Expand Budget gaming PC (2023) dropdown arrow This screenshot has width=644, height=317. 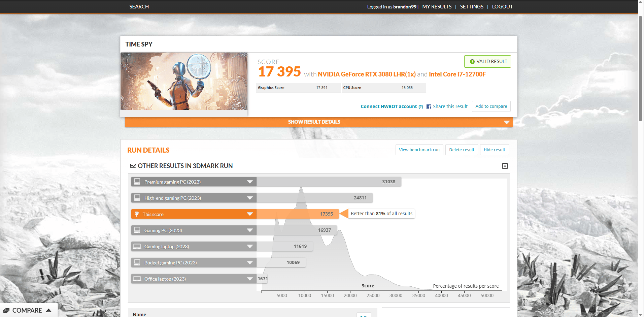pos(250,262)
